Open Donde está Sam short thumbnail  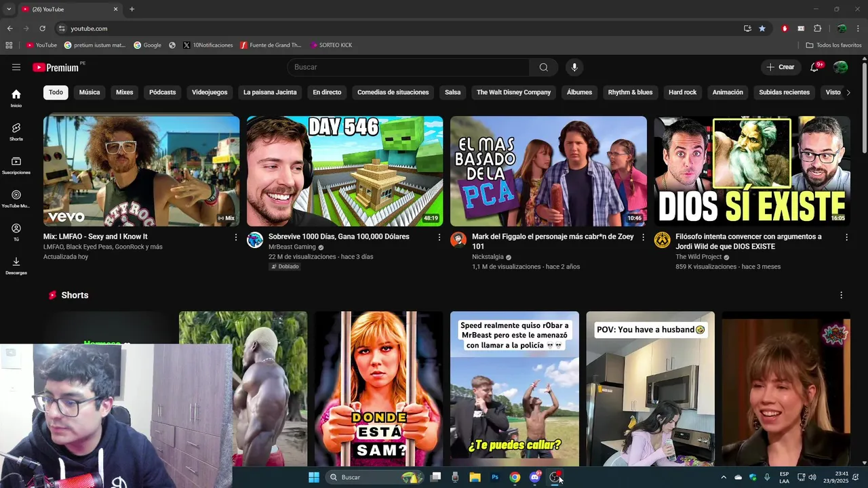(x=378, y=389)
